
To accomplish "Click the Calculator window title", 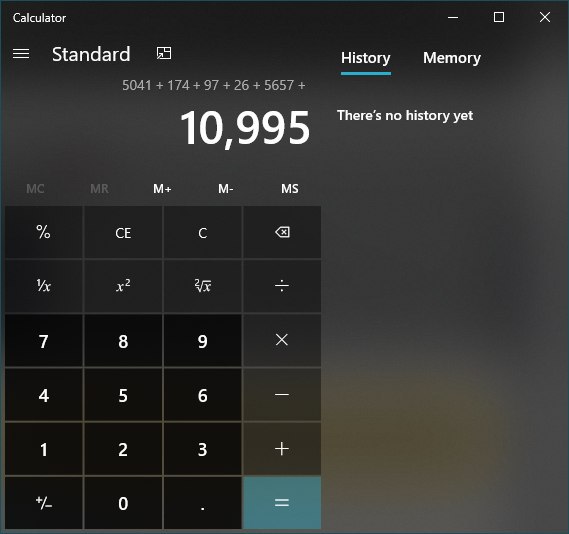I will [x=39, y=18].
